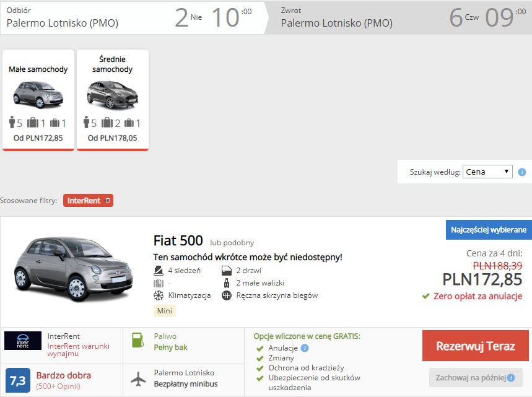Click the airplane icon by Palermo Lotnisko
Image resolution: width=532 pixels, height=397 pixels.
(x=139, y=379)
